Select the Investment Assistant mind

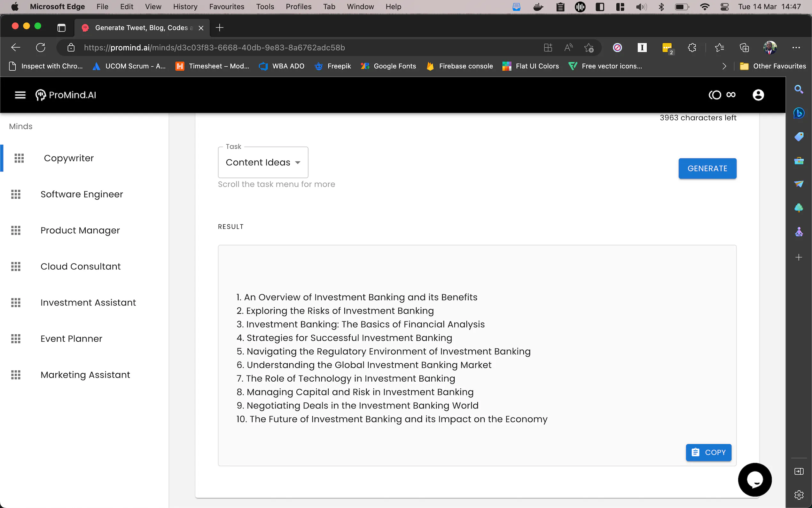[x=88, y=302]
